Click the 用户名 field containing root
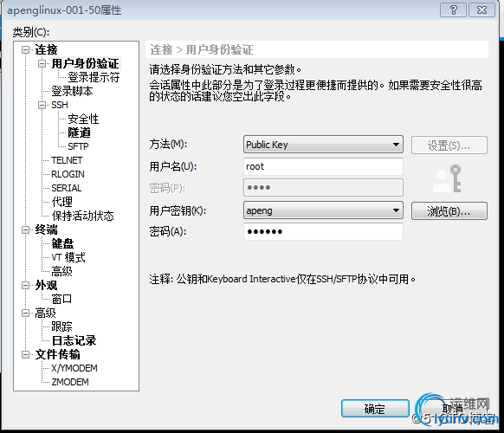 [323, 166]
